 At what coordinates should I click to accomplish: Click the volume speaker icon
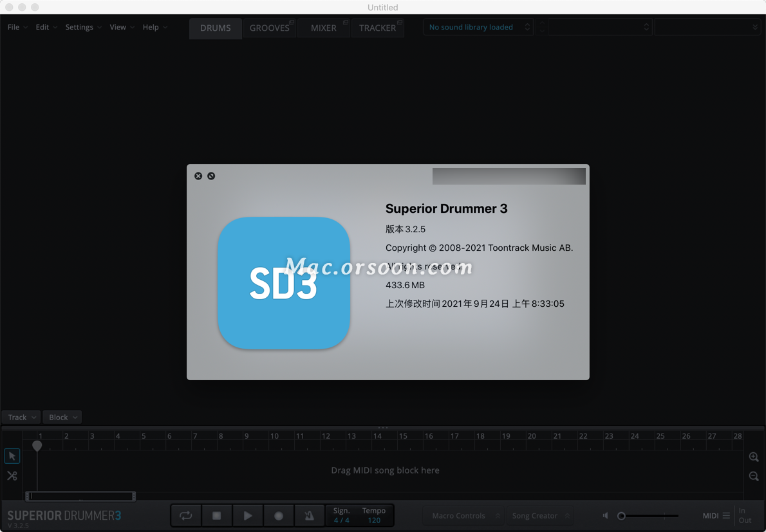pyautogui.click(x=605, y=515)
